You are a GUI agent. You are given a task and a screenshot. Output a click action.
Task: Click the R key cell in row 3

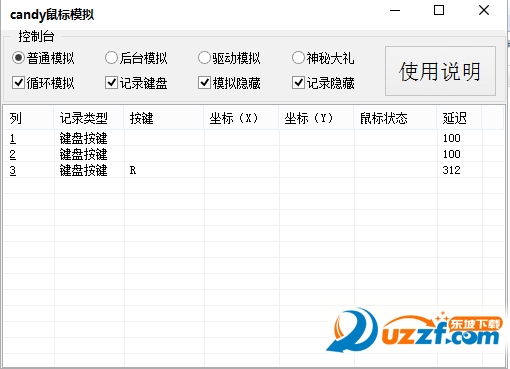point(133,170)
